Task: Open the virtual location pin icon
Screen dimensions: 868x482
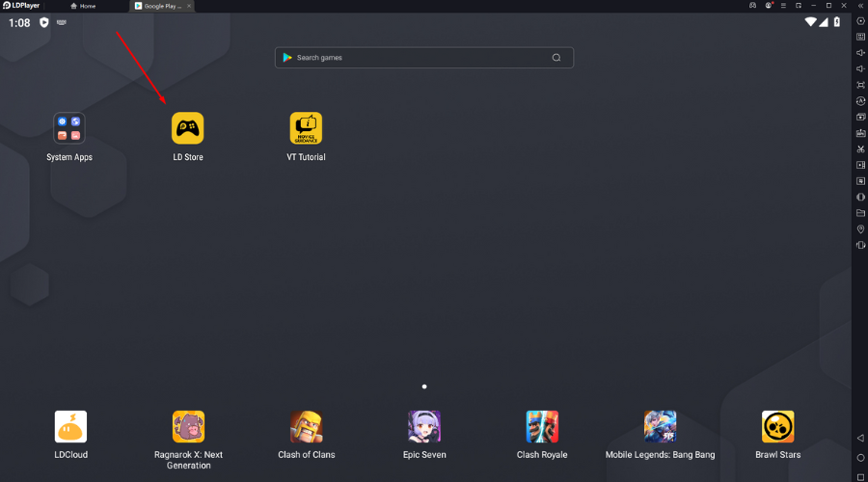Action: [x=861, y=229]
